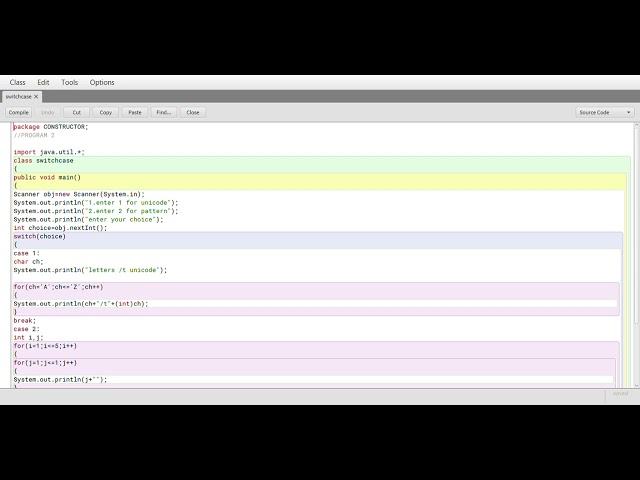Image resolution: width=640 pixels, height=480 pixels.
Task: Click the 'case 1:' line
Action: (x=27, y=253)
